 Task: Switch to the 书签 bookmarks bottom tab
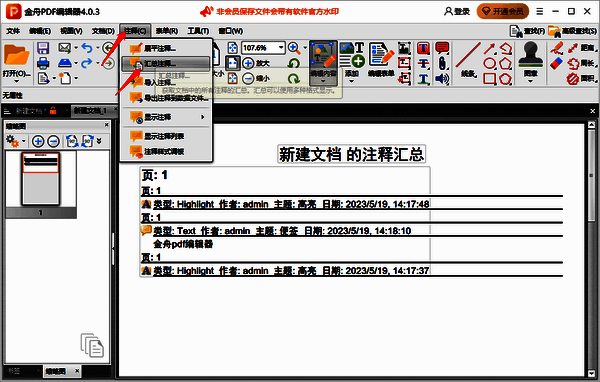[14, 371]
